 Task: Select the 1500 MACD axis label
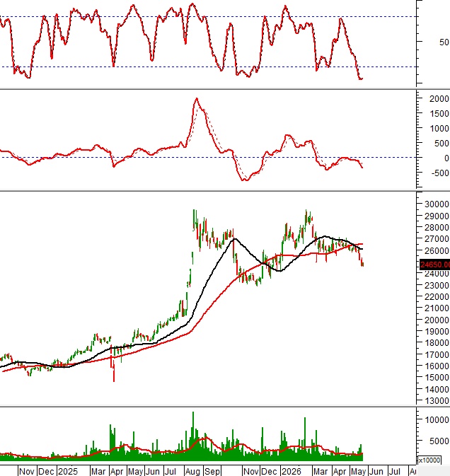439,114
